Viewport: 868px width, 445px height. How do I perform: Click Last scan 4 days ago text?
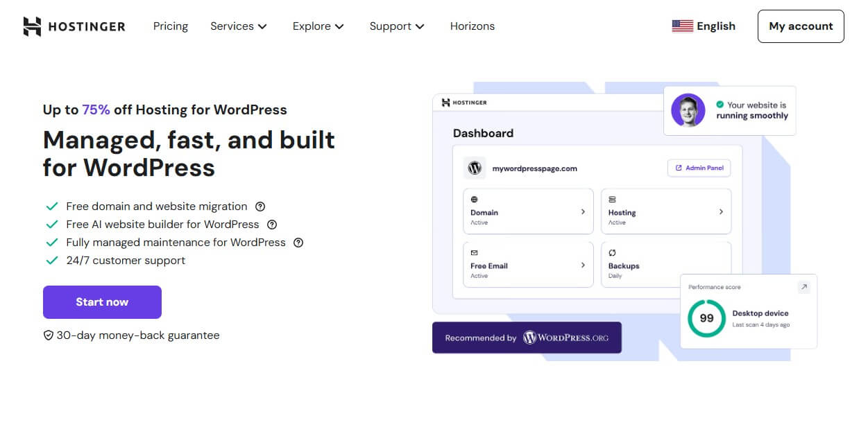[x=760, y=324]
